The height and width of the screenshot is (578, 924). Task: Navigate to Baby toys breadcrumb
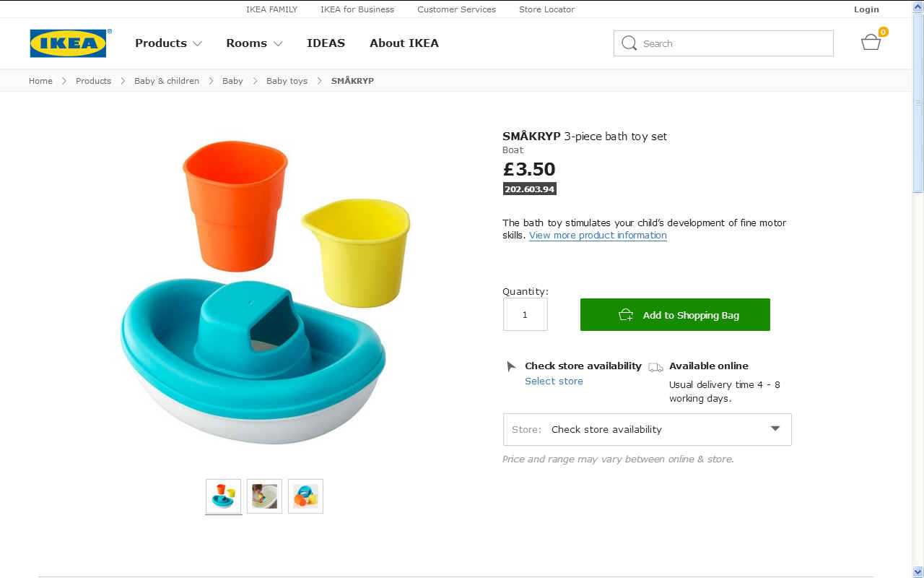click(x=287, y=81)
